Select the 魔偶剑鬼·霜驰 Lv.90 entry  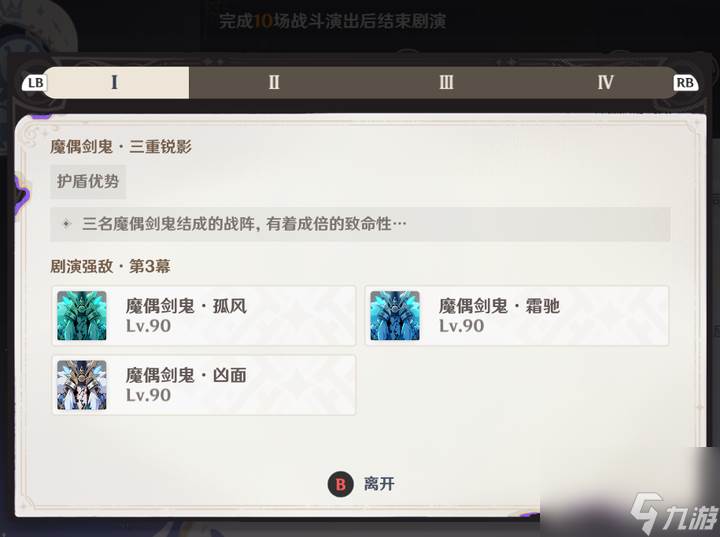[x=517, y=316]
